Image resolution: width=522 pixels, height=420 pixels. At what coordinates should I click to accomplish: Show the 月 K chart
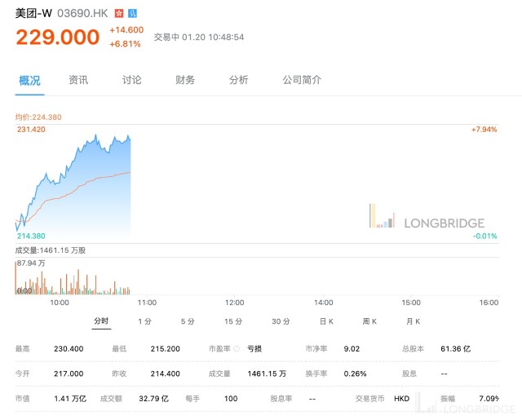[414, 321]
